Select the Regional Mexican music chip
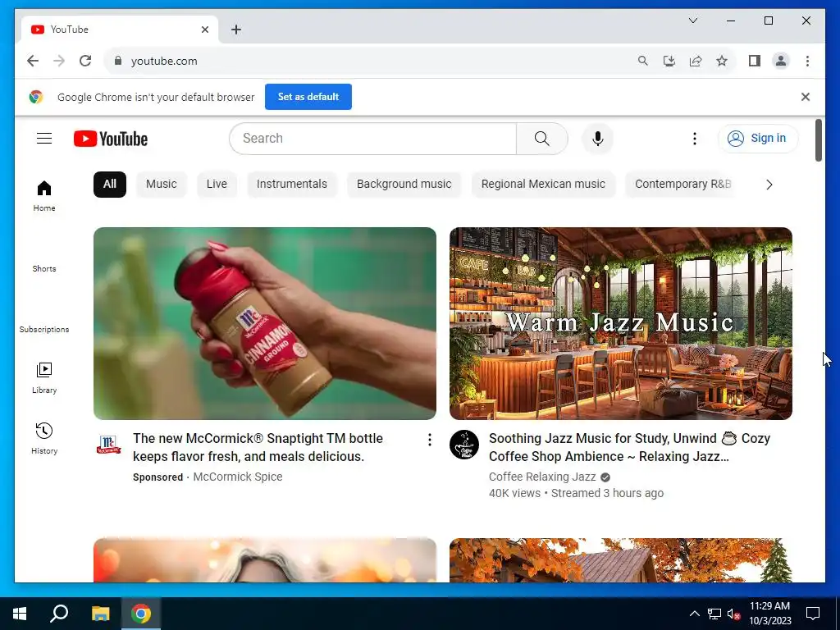Image resolution: width=840 pixels, height=630 pixels. tap(543, 185)
